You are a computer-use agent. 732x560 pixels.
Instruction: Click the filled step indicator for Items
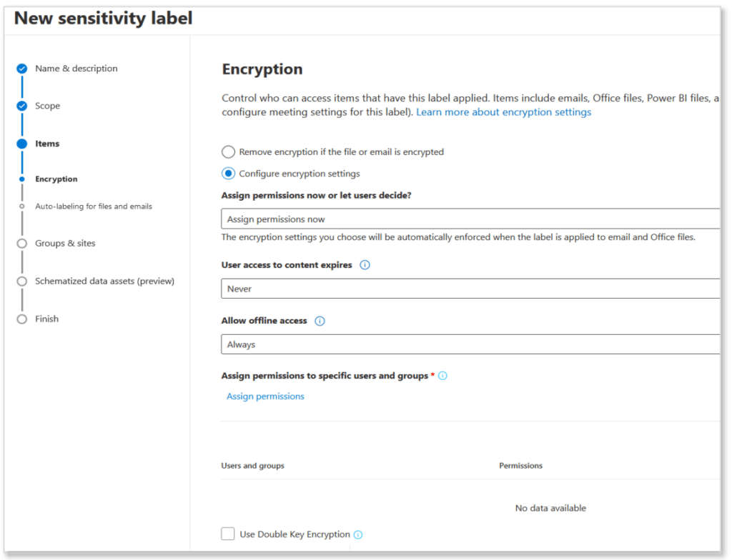[x=21, y=143]
